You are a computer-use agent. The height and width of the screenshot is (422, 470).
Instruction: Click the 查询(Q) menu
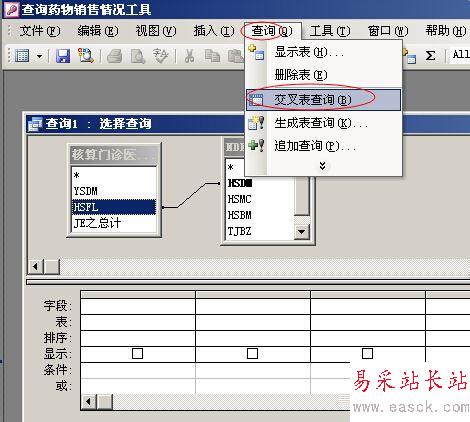(272, 31)
